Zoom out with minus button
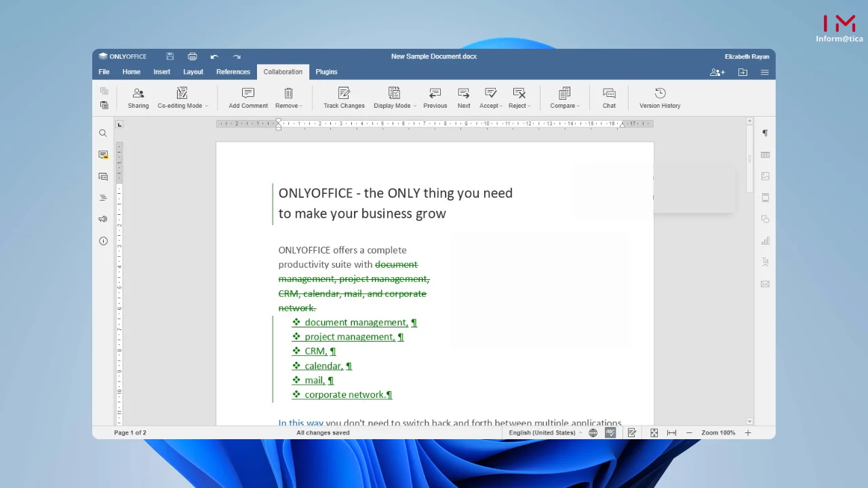 click(x=689, y=432)
